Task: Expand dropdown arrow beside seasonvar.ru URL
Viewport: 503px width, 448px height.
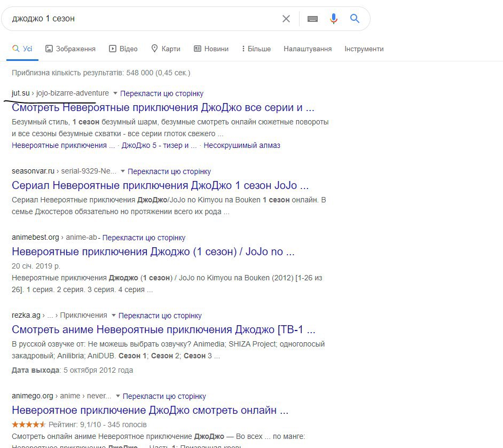Action: [122, 171]
